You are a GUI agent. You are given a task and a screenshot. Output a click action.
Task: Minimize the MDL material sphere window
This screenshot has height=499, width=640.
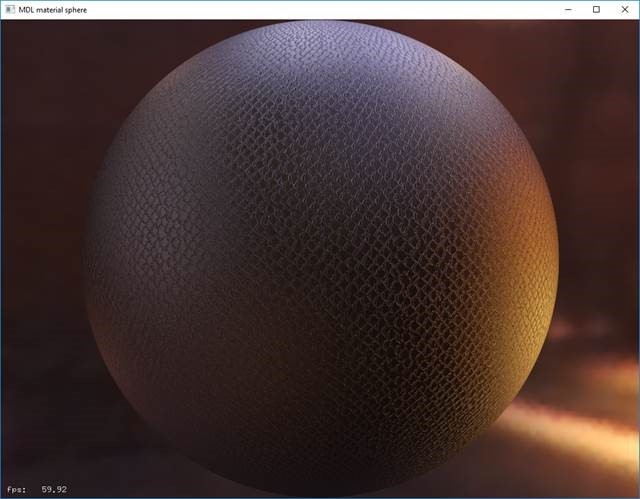[x=568, y=9]
